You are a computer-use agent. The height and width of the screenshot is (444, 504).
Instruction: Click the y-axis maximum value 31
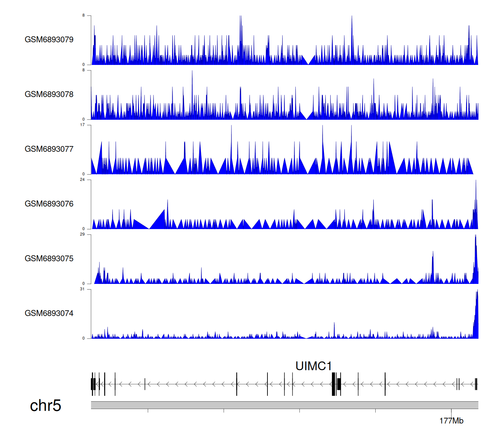click(82, 289)
